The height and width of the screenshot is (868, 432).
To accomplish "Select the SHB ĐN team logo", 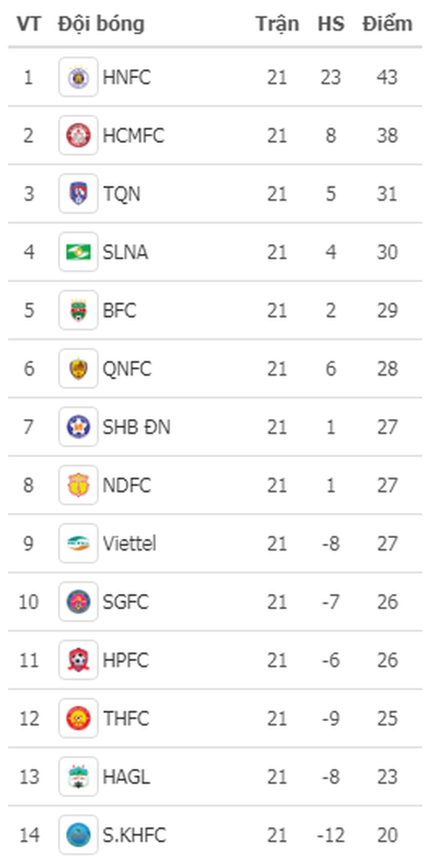I will click(x=78, y=427).
